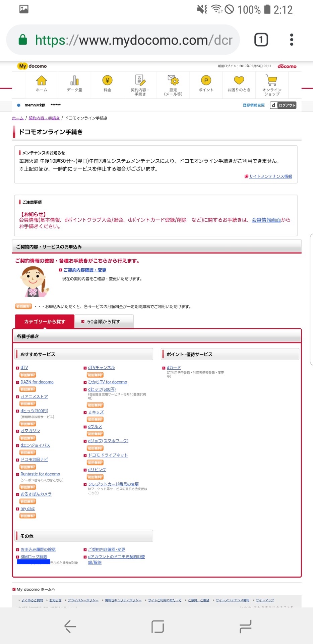Open よくあるご質問 footer link

pos(32,600)
